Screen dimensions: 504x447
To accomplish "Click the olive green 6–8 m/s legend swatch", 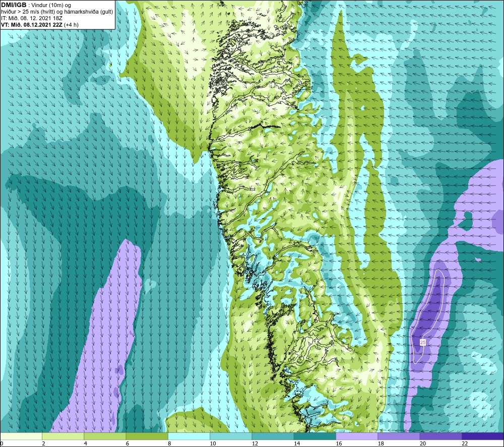I will coord(147,436).
